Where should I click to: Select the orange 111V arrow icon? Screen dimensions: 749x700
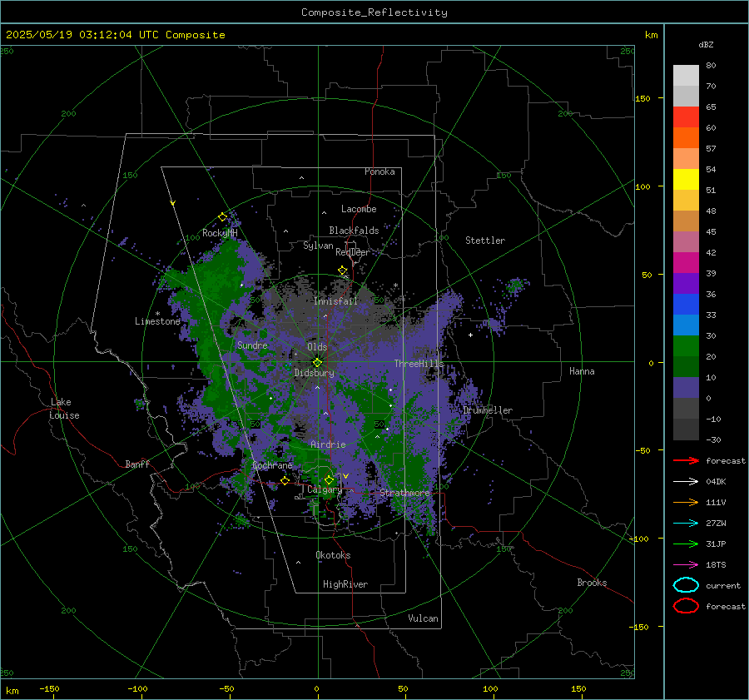click(x=686, y=502)
